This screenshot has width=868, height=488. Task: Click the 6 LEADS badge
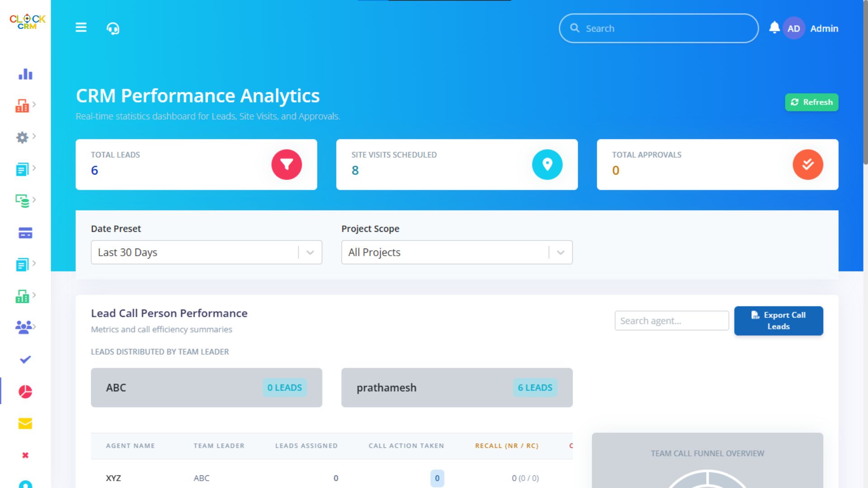pos(535,388)
